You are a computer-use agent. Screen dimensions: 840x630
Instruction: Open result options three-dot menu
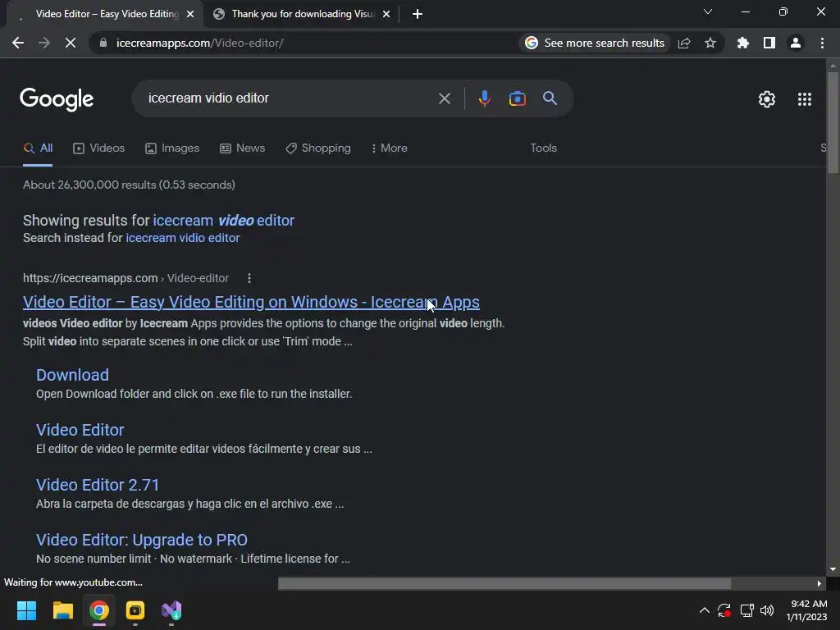click(249, 278)
